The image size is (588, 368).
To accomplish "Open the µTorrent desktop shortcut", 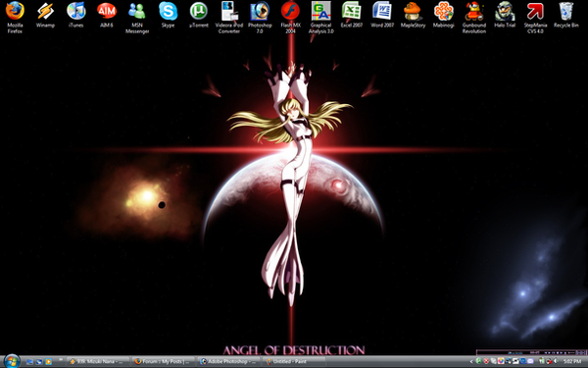I will point(199,15).
